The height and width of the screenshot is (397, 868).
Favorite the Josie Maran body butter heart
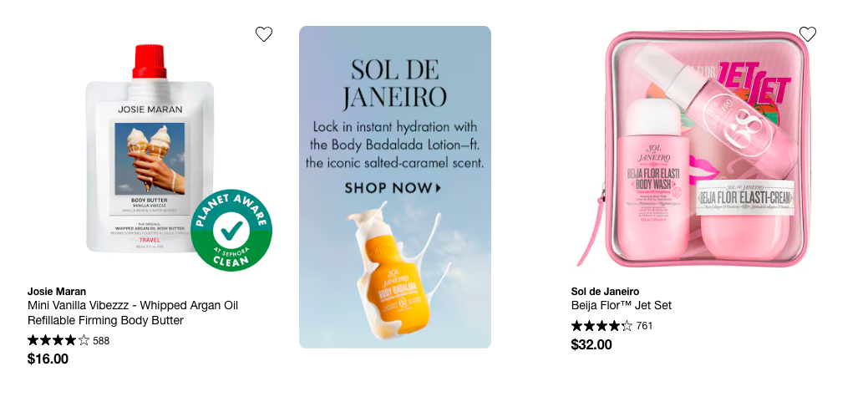coord(264,34)
